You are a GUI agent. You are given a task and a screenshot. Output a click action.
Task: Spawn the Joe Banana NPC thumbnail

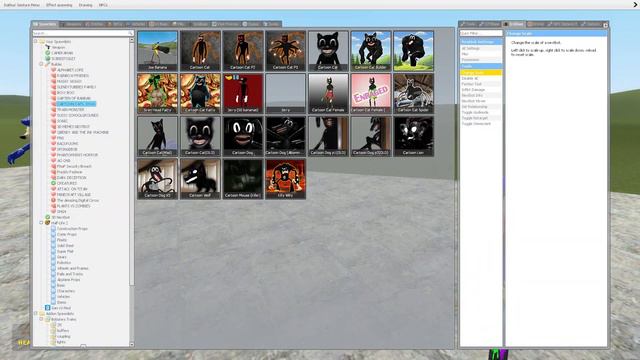point(158,51)
